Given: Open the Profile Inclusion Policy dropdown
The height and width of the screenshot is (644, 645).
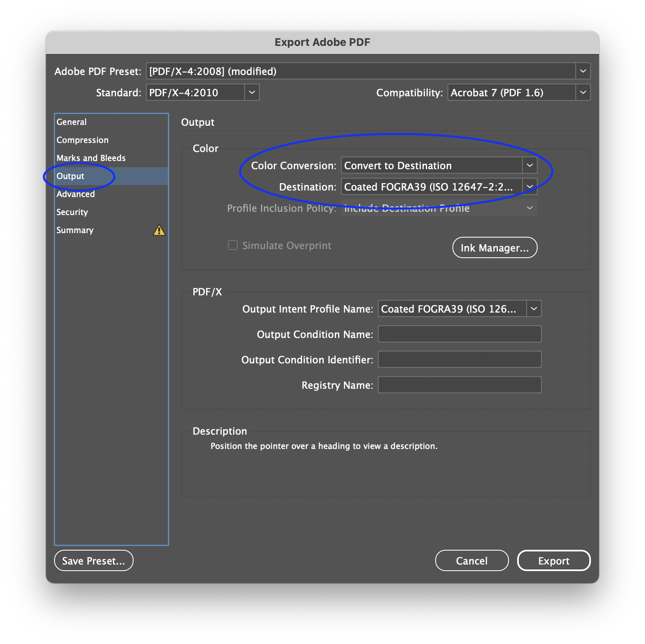Looking at the screenshot, I should click(529, 208).
